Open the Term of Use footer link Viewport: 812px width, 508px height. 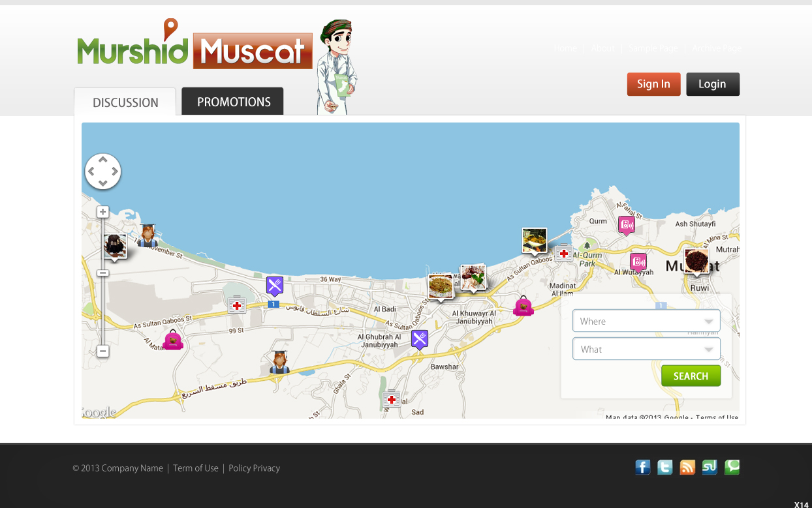click(196, 468)
